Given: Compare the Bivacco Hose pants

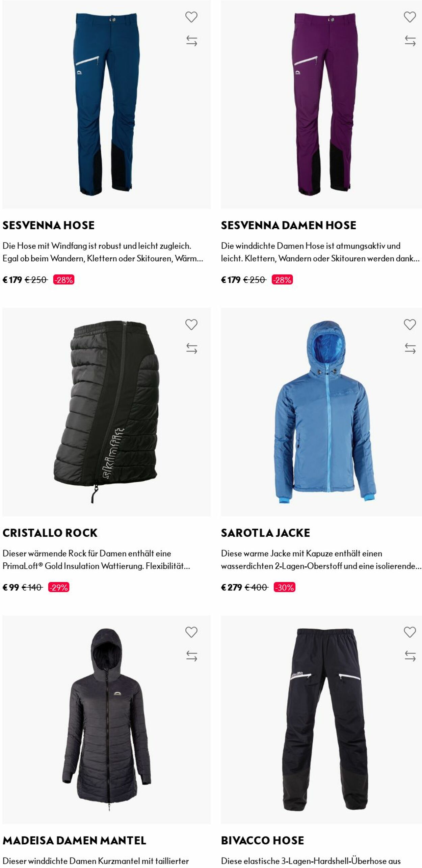Looking at the screenshot, I should [x=410, y=656].
